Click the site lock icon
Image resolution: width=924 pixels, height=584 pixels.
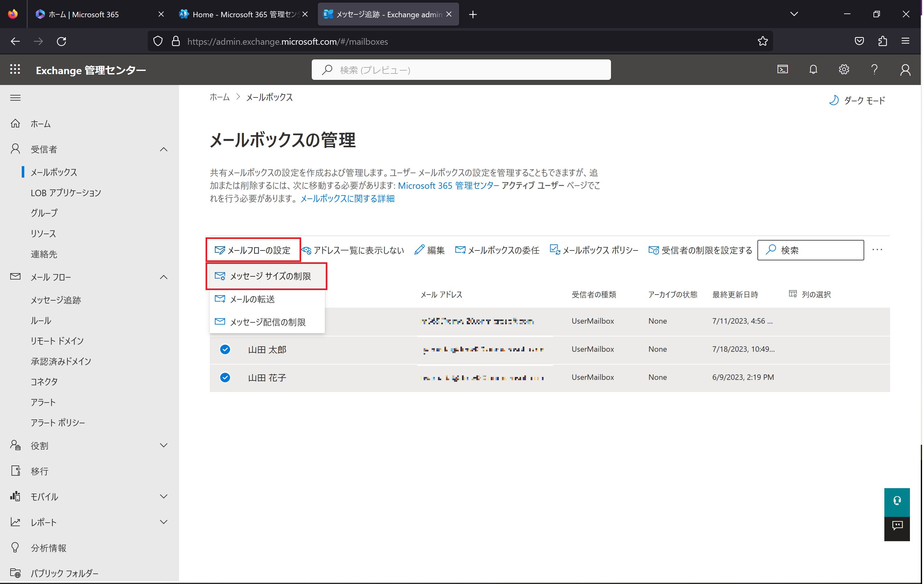pyautogui.click(x=176, y=41)
